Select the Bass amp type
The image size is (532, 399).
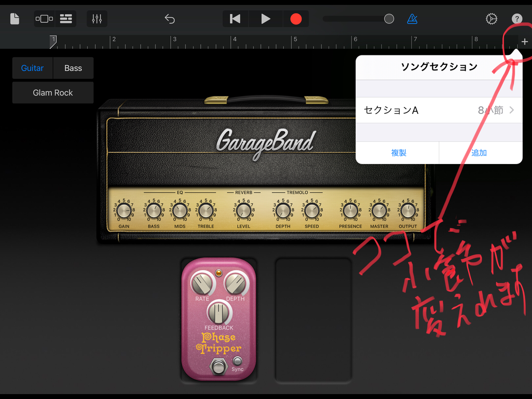(73, 68)
